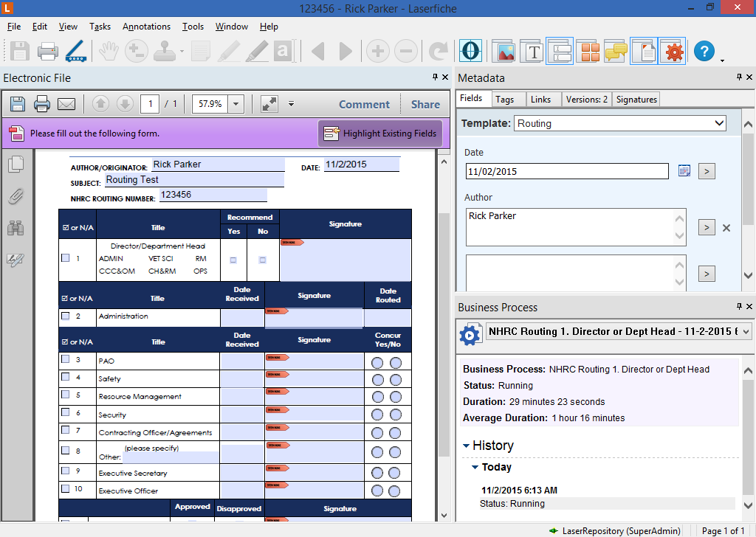Click the Comment link
This screenshot has height=537, width=756.
point(364,104)
